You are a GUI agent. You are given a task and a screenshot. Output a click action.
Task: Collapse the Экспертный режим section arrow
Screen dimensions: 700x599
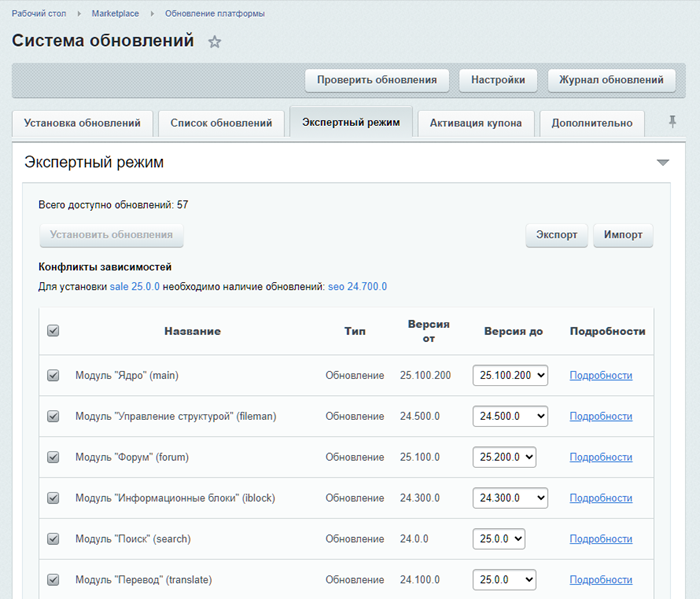(663, 162)
